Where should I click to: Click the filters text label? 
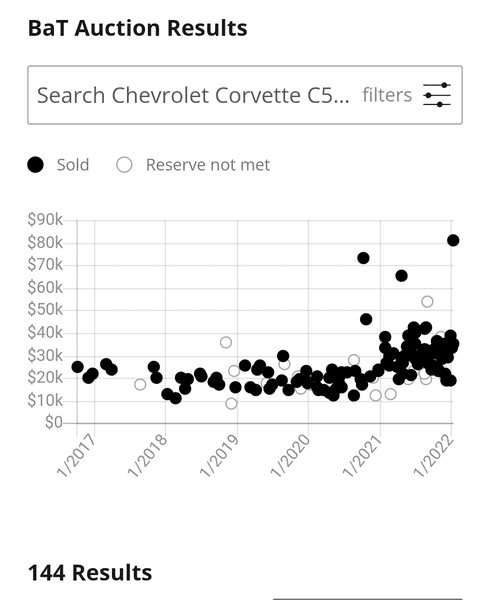[x=387, y=95]
